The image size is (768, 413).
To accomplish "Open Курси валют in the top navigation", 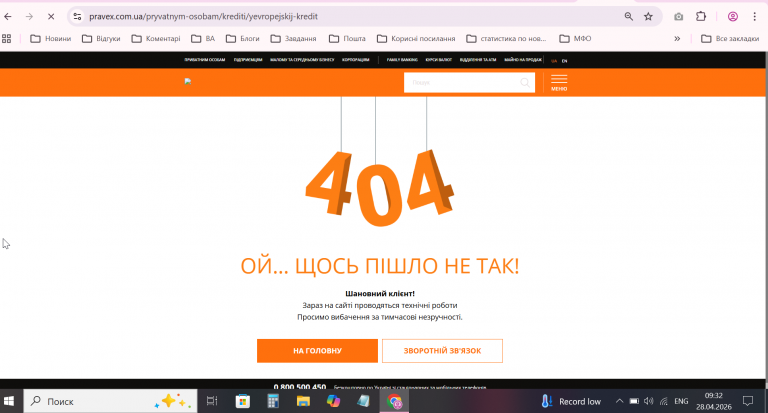I will pyautogui.click(x=439, y=60).
